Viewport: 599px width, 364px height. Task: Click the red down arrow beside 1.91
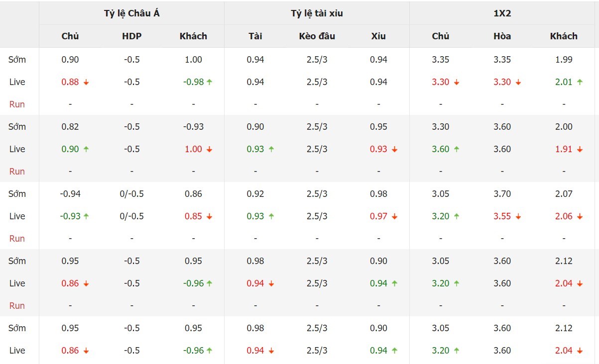(x=580, y=149)
